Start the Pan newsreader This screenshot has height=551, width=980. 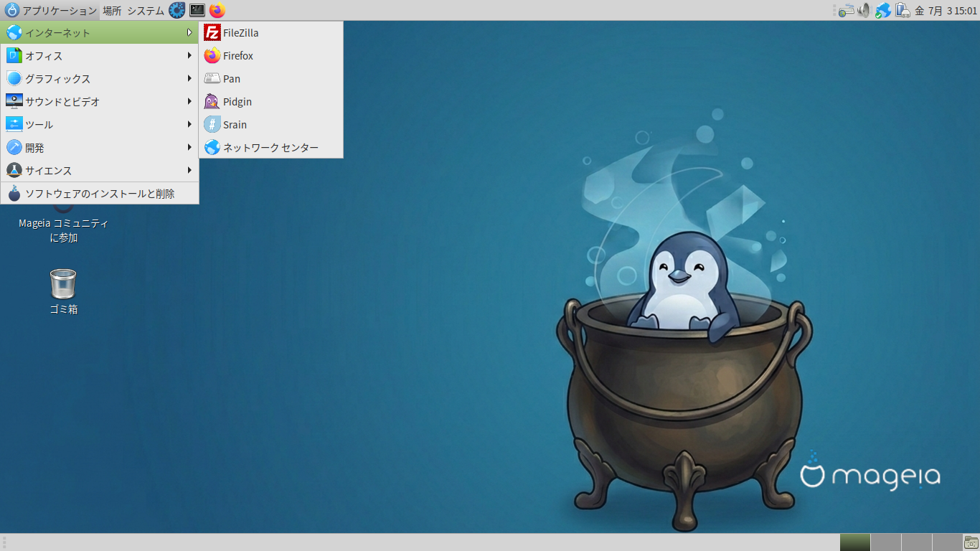point(270,79)
